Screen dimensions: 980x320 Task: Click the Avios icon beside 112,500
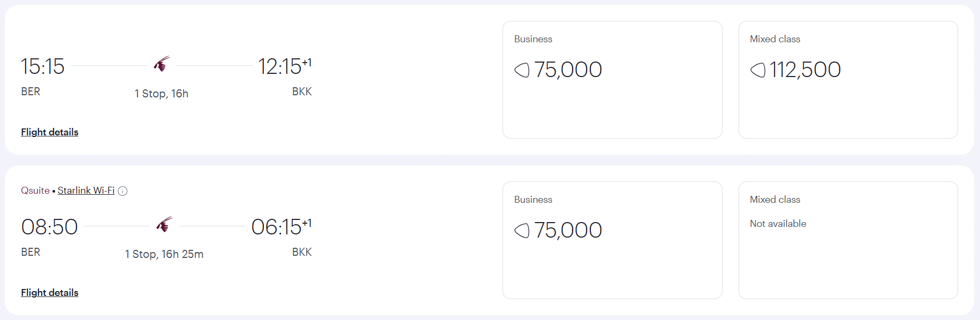(x=757, y=70)
